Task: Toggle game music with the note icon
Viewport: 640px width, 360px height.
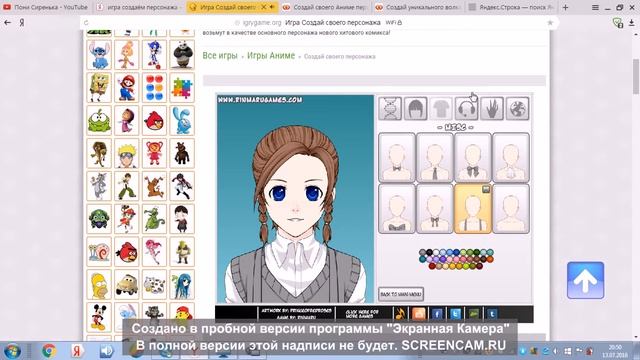Action: (x=400, y=313)
